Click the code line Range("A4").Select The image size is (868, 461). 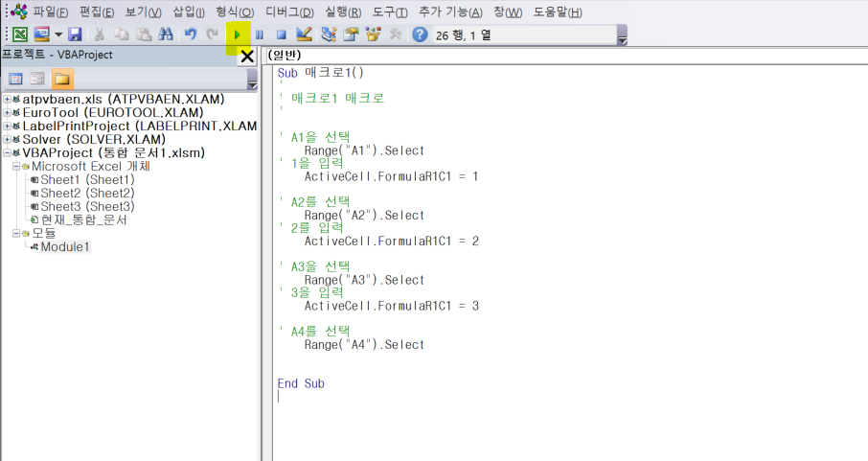coord(364,345)
